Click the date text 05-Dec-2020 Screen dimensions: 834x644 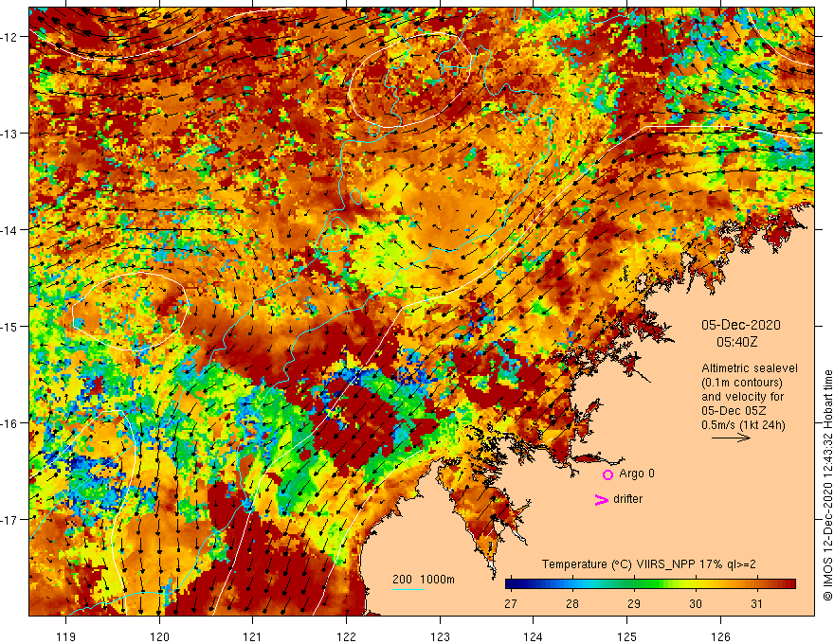[x=741, y=325]
